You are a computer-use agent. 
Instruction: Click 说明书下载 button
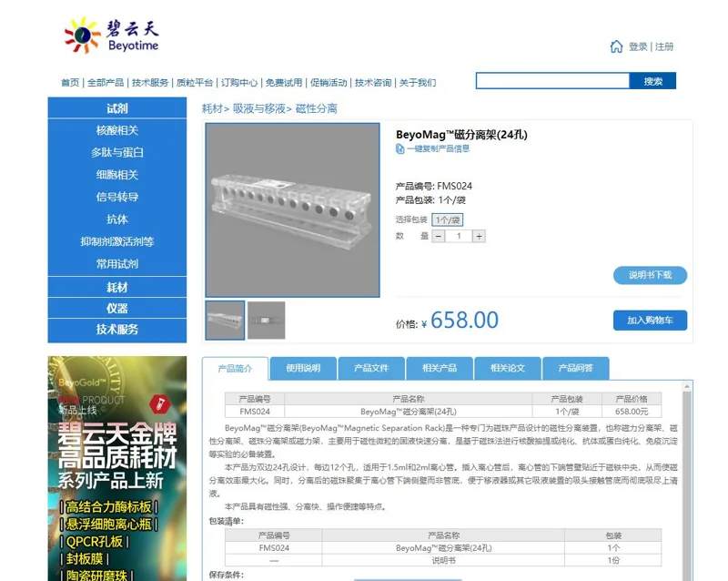(x=650, y=275)
